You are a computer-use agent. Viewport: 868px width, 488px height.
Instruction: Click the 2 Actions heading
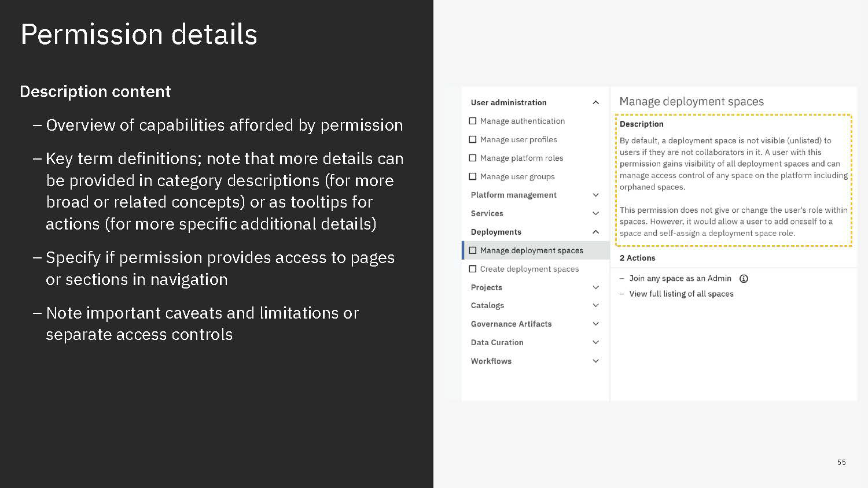[638, 258]
